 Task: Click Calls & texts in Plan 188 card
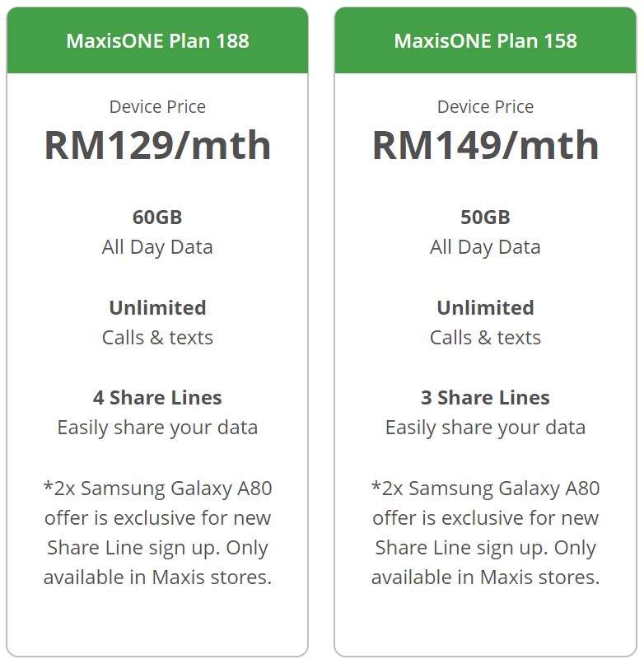(157, 337)
